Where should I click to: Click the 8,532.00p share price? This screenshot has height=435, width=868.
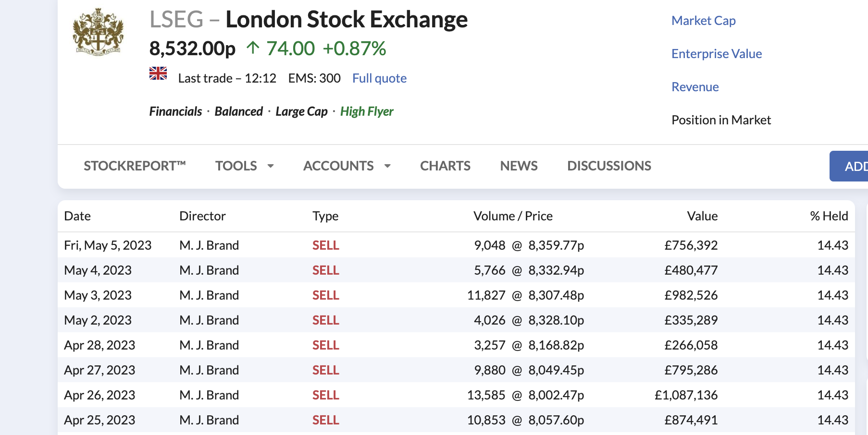[192, 48]
